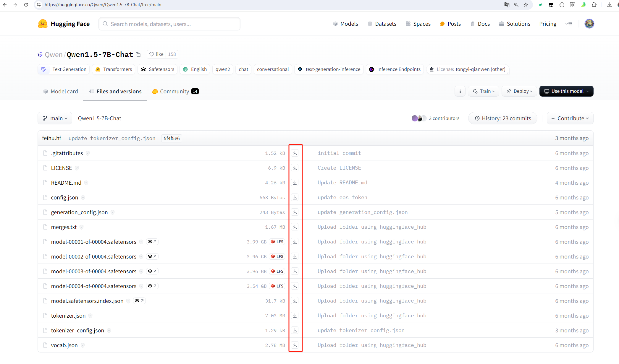
Task: Open the config.json file
Action: coord(64,197)
